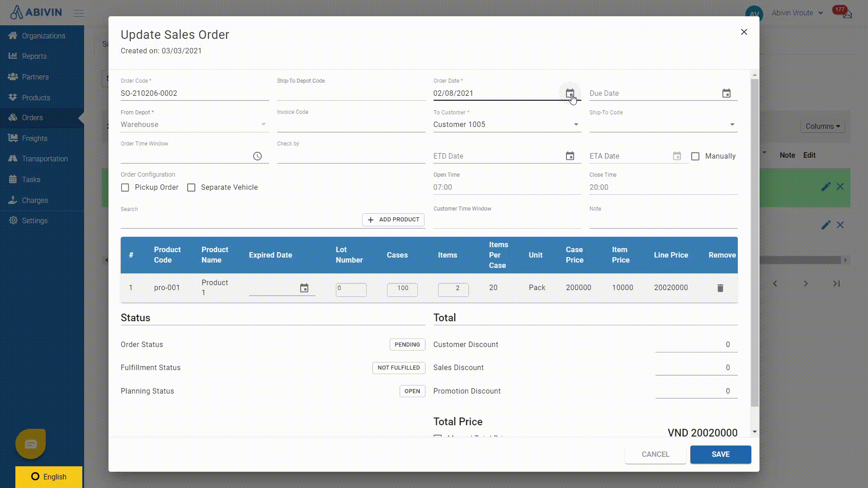This screenshot has height=488, width=868.
Task: Open the Due Date calendar picker
Action: click(726, 94)
